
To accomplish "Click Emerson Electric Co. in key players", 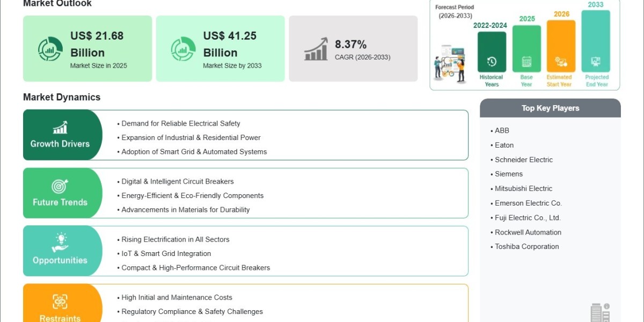I will tap(528, 203).
